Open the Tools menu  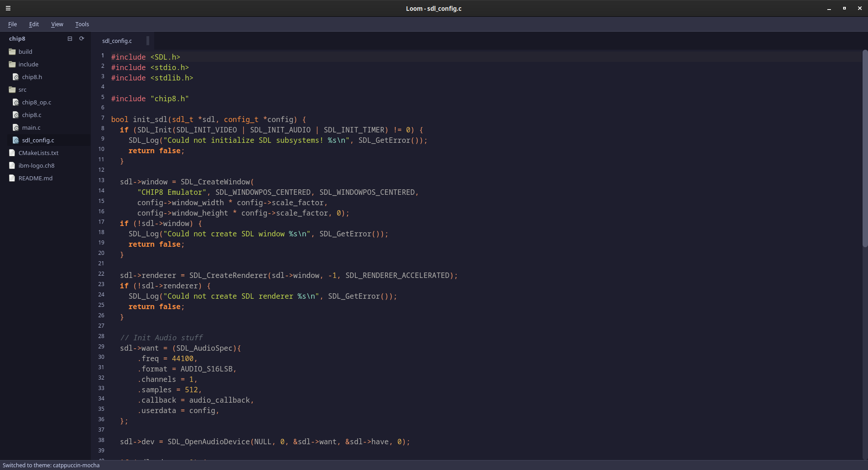pyautogui.click(x=82, y=24)
